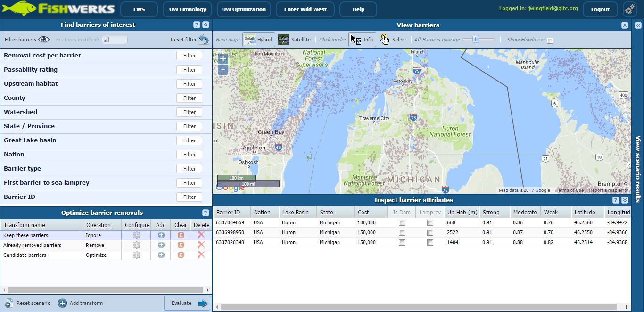Collapse the Find barriers of interest panel
Screen dimensions: 644x312
click(206, 25)
